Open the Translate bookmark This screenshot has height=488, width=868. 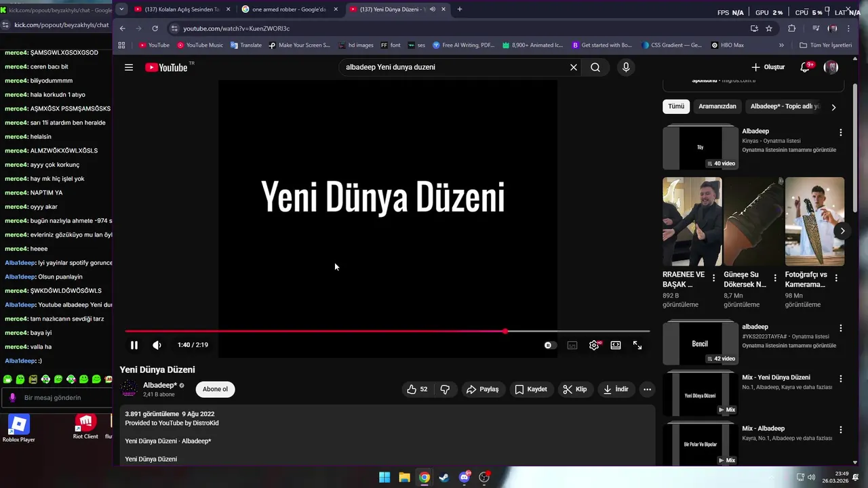tap(246, 45)
